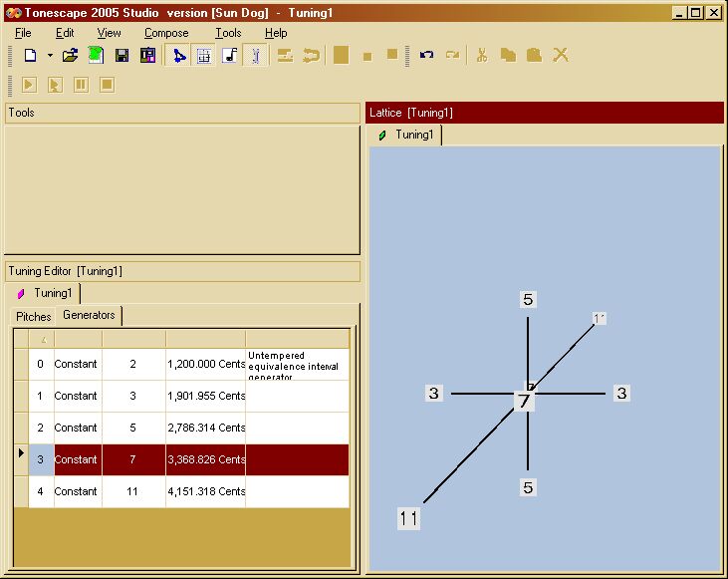
Task: Select the Generators tab
Action: (89, 315)
